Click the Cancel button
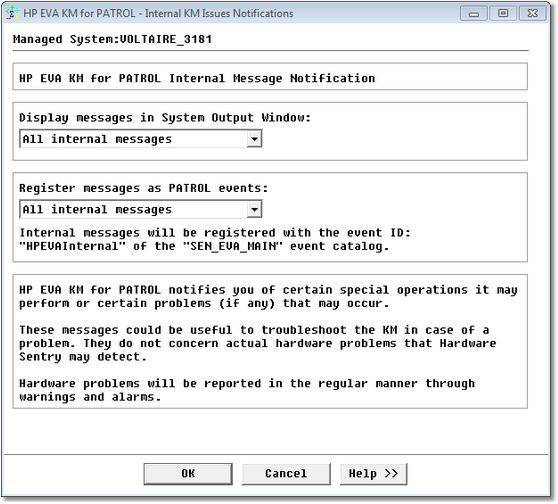The width and height of the screenshot is (558, 504). click(x=286, y=474)
